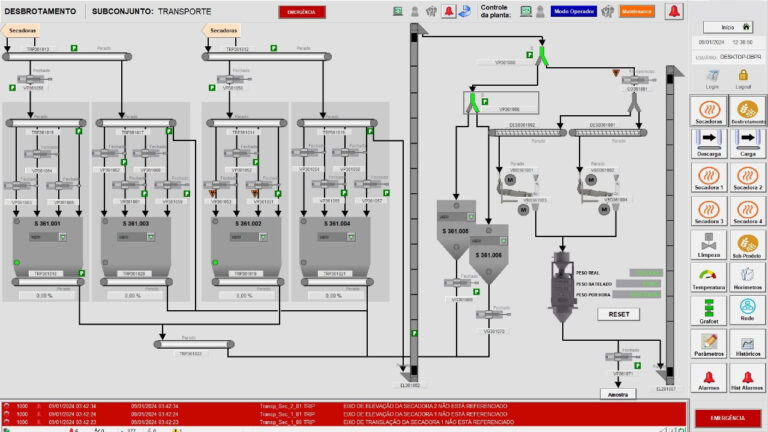Open the Parâmetros screen
The image size is (768, 432).
(x=709, y=344)
